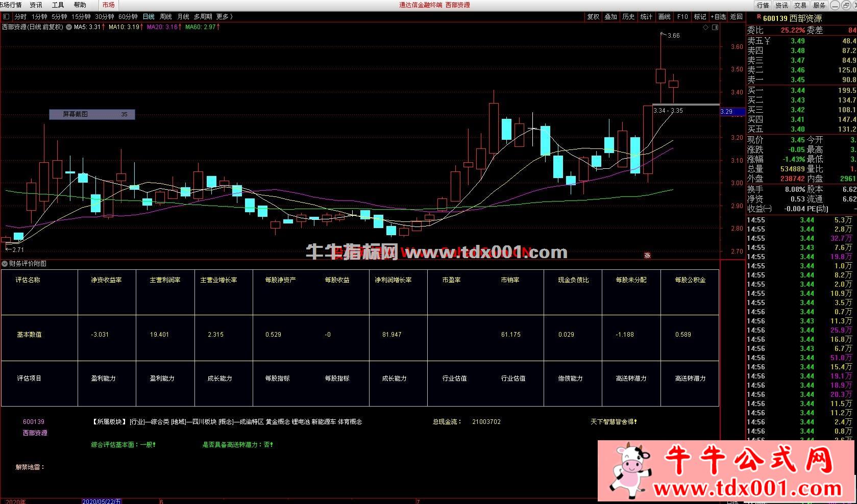Open the 市场行情 menu
Viewport: 857px width, 504px height.
(x=11, y=5)
